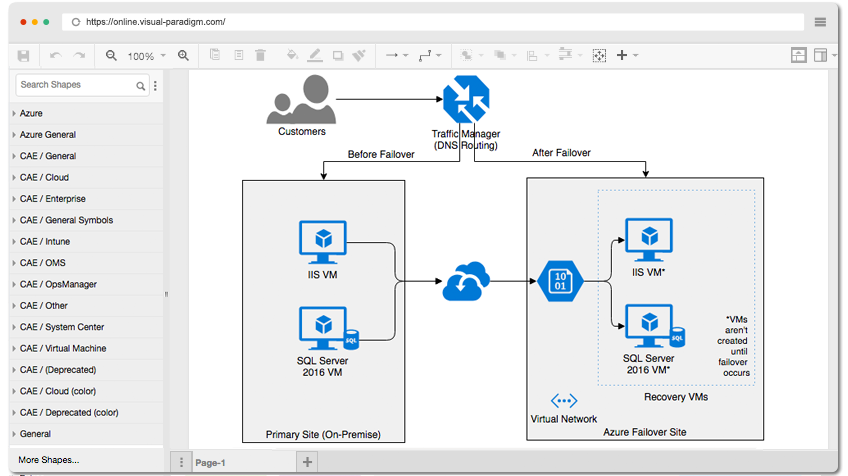Expand the CAE / Other category
The height and width of the screenshot is (476, 848).
coord(87,306)
